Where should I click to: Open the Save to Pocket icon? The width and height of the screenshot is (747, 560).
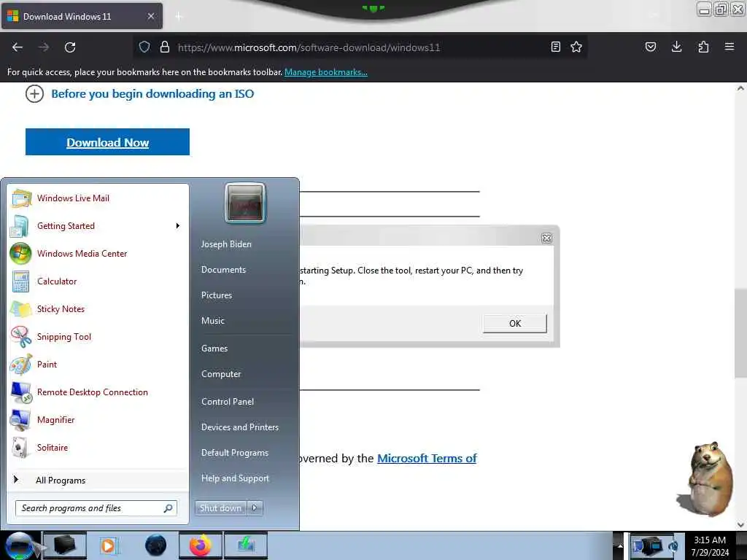click(650, 47)
